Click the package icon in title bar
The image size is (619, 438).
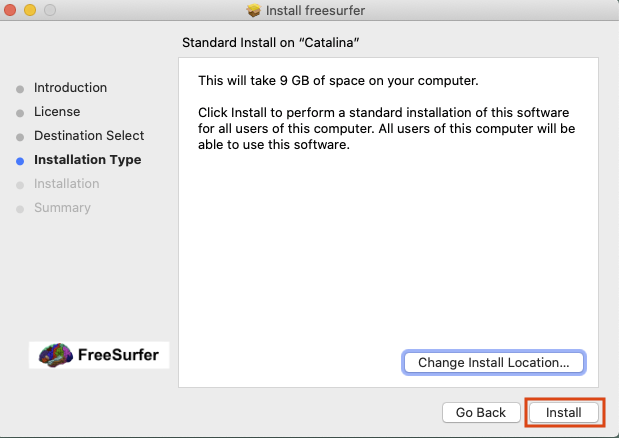pos(254,11)
